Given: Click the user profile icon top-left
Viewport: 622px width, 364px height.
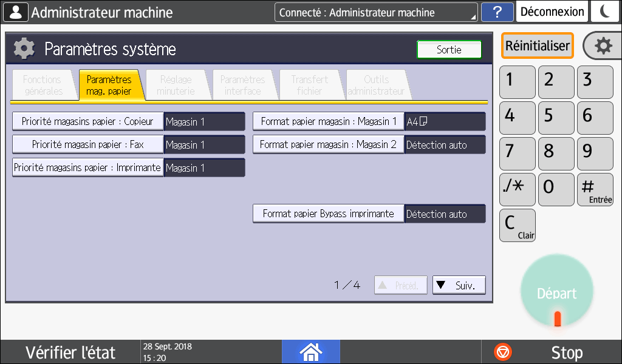Looking at the screenshot, I should 16,12.
